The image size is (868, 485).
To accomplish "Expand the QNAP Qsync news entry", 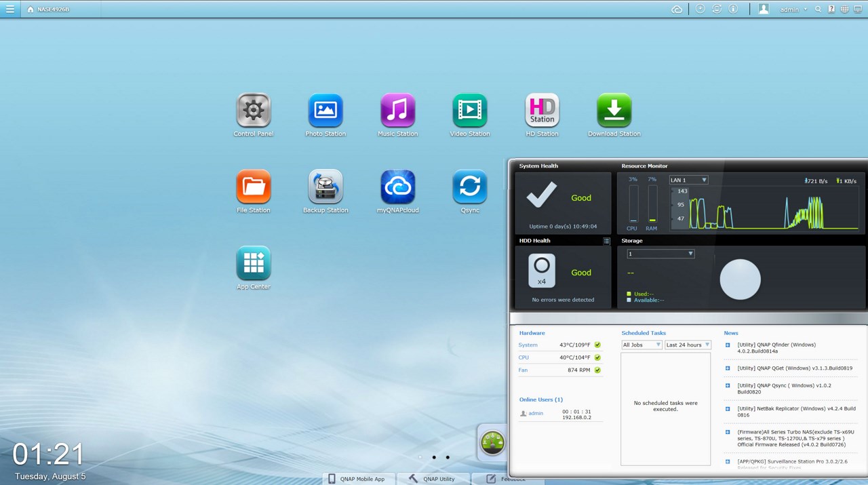I will [728, 385].
